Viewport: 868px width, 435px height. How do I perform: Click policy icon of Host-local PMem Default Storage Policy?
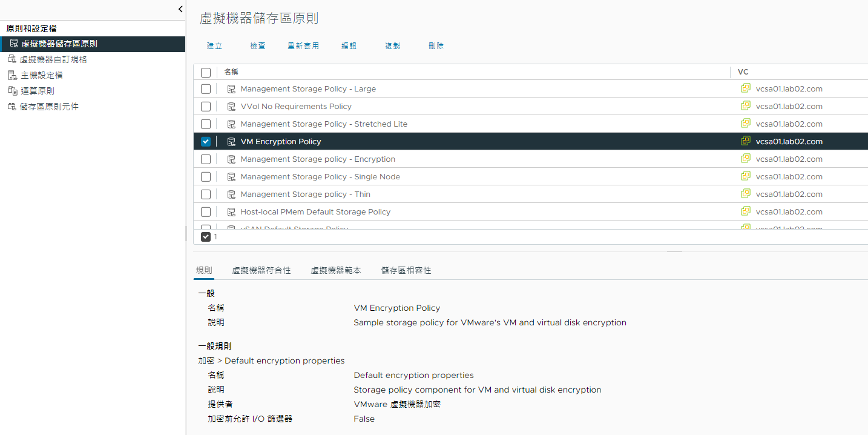tap(231, 212)
